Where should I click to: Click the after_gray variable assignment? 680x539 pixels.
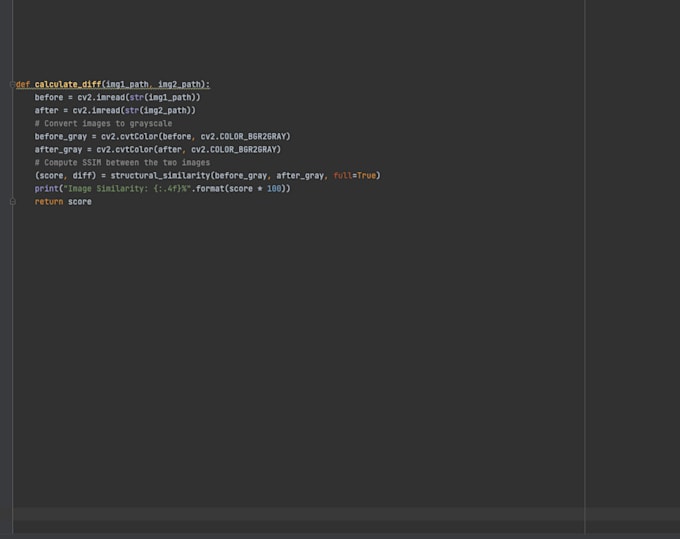pyautogui.click(x=58, y=149)
